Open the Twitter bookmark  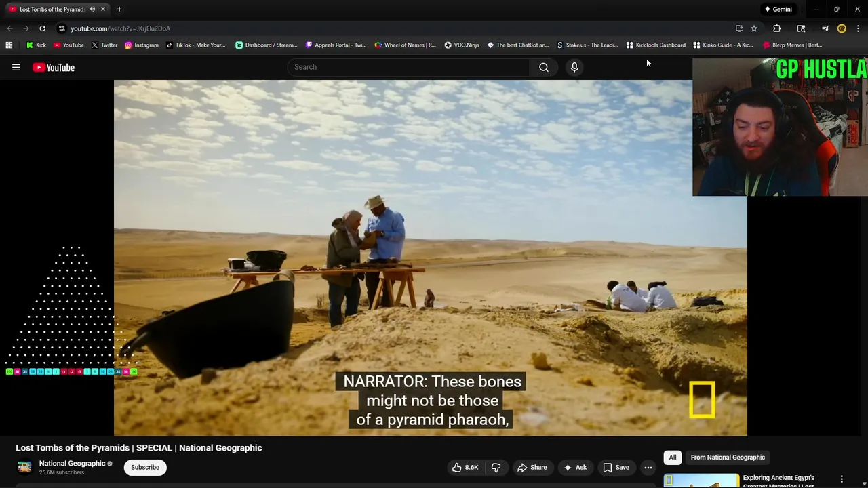click(104, 45)
